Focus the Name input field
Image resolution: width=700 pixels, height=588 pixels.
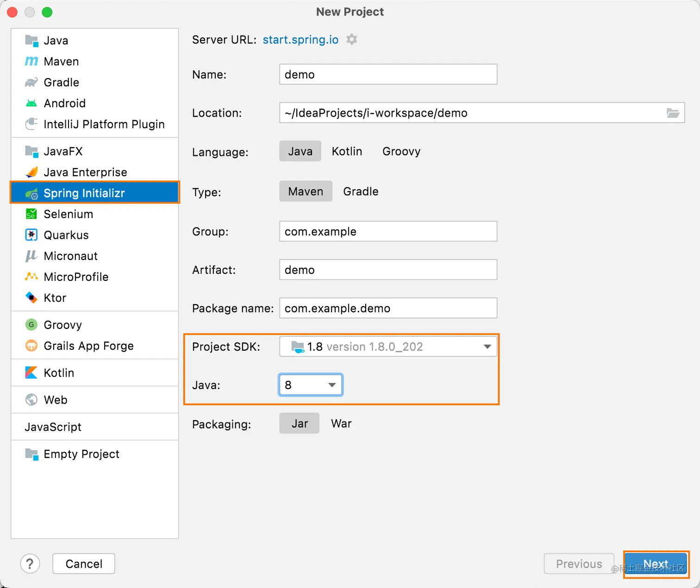click(388, 74)
